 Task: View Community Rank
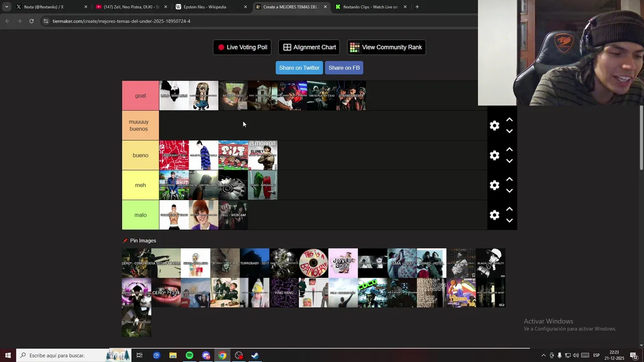[x=386, y=47]
